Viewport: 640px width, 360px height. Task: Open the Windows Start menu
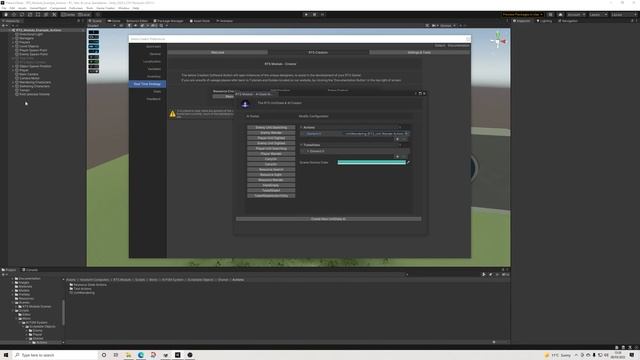[x=6, y=355]
